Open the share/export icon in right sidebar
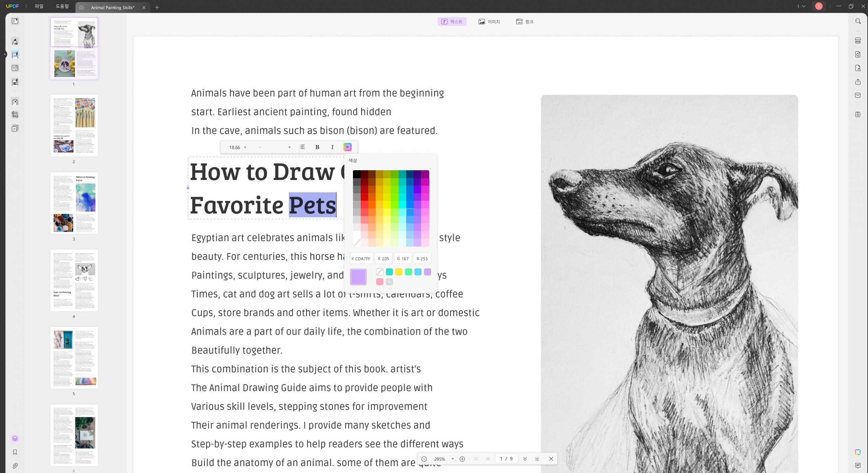 [x=858, y=82]
